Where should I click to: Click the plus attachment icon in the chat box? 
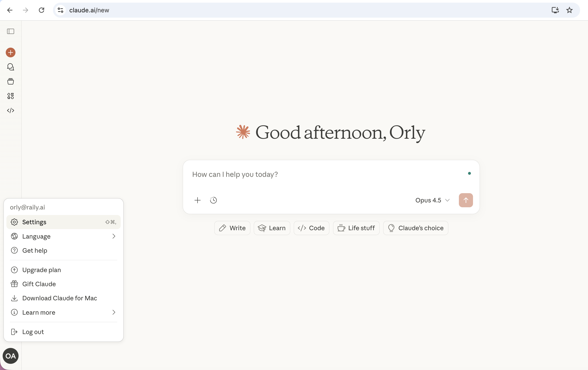[x=197, y=200]
